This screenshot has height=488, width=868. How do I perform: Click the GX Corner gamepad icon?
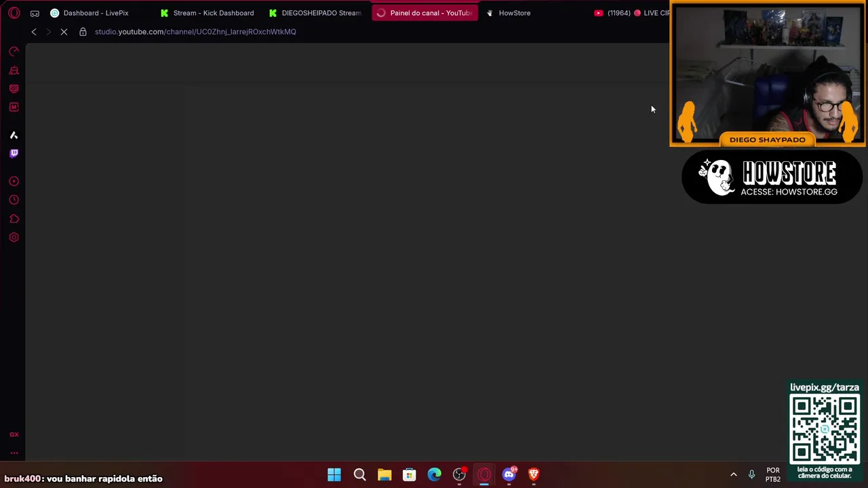(35, 13)
